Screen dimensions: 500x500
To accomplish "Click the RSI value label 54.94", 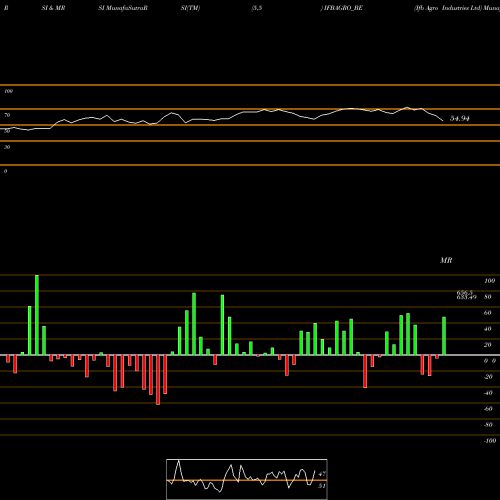I will (460, 118).
